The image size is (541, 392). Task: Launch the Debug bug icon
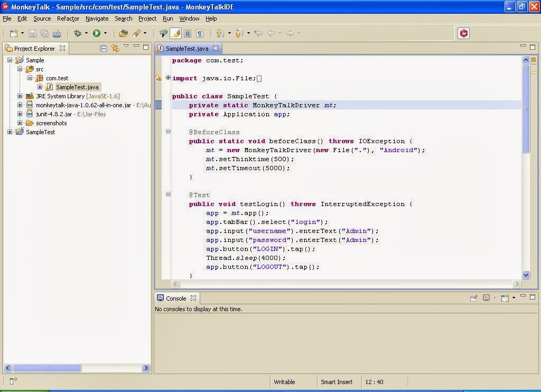point(78,33)
